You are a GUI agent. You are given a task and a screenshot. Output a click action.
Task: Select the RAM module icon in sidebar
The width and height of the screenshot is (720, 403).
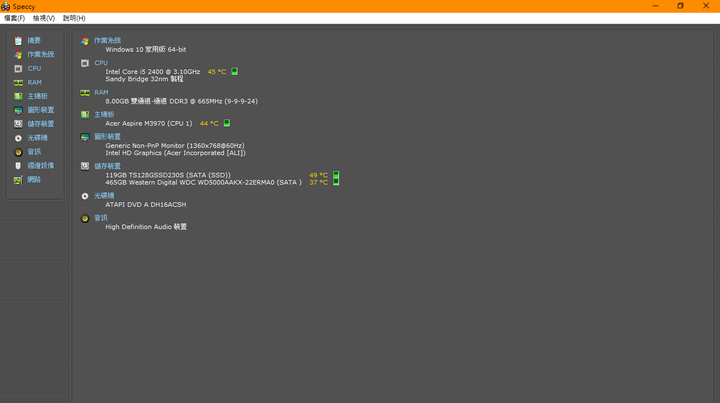(18, 83)
